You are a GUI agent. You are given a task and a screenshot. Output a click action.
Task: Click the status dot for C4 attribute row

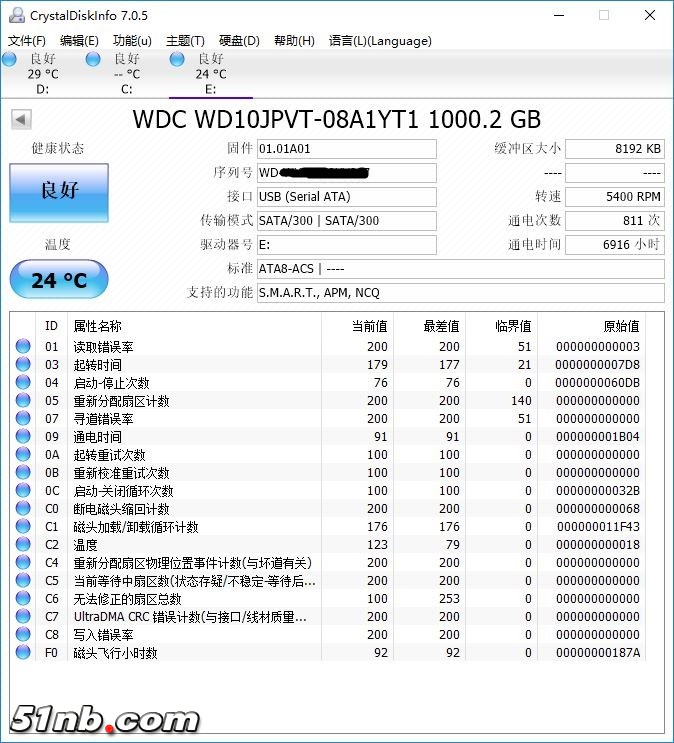[23, 562]
